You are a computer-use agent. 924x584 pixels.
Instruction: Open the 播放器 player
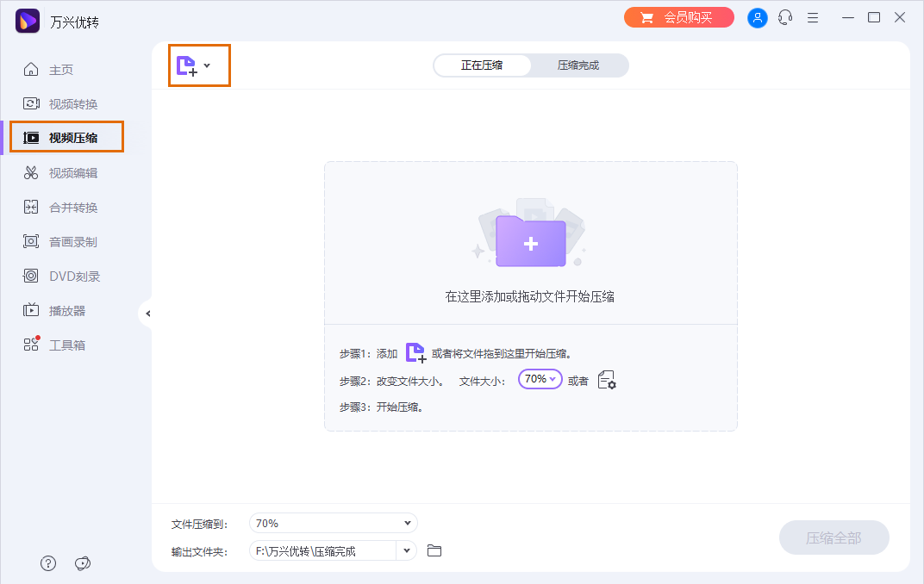66,309
